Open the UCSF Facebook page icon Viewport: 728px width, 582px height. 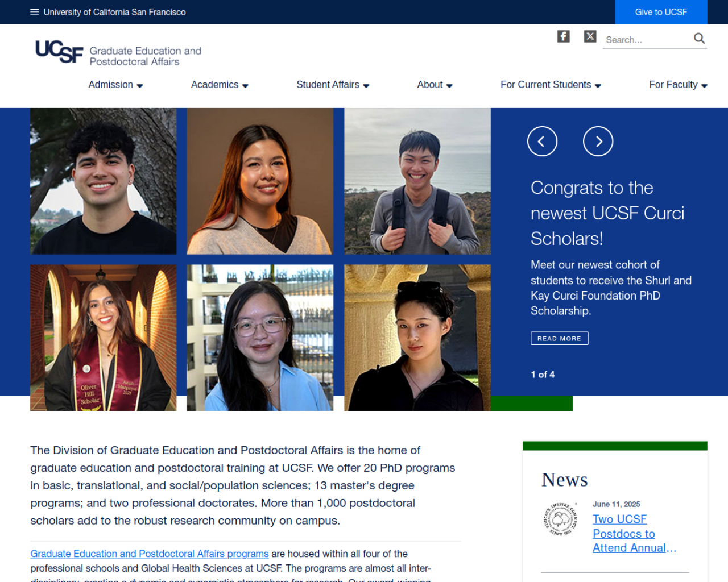(563, 36)
